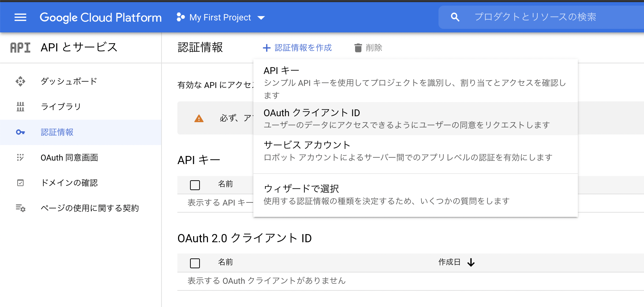644x307 pixels.
Task: Click the API キー section heading
Action: click(199, 160)
